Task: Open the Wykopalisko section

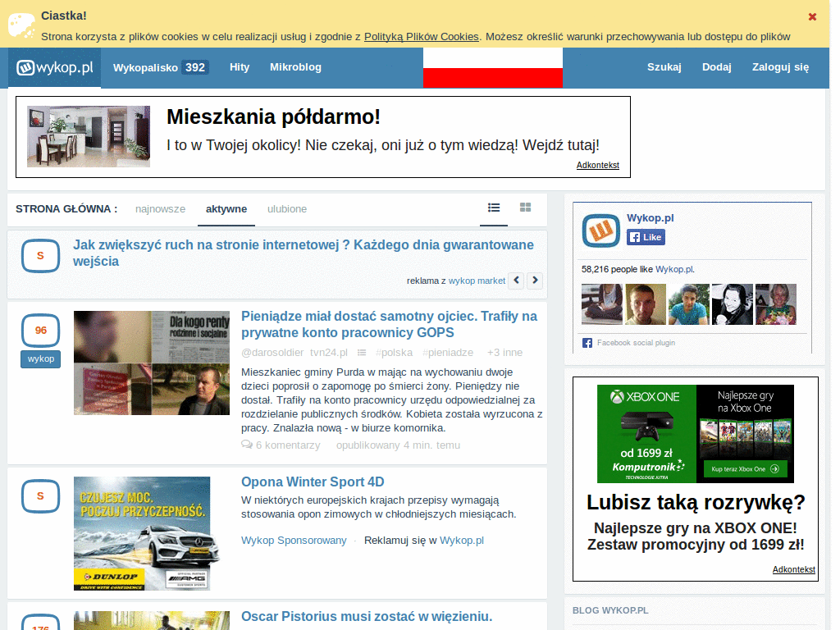Action: pyautogui.click(x=161, y=67)
